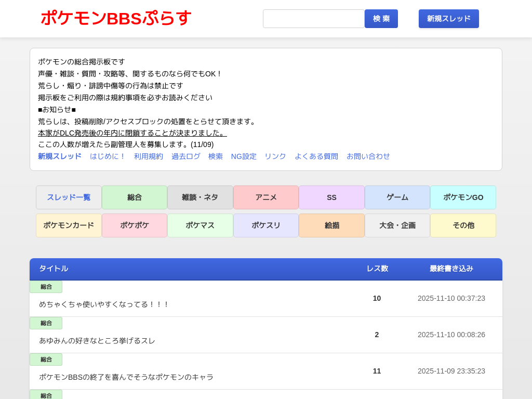Select the アニメ category tab
This screenshot has height=399, width=532.
coord(265,197)
